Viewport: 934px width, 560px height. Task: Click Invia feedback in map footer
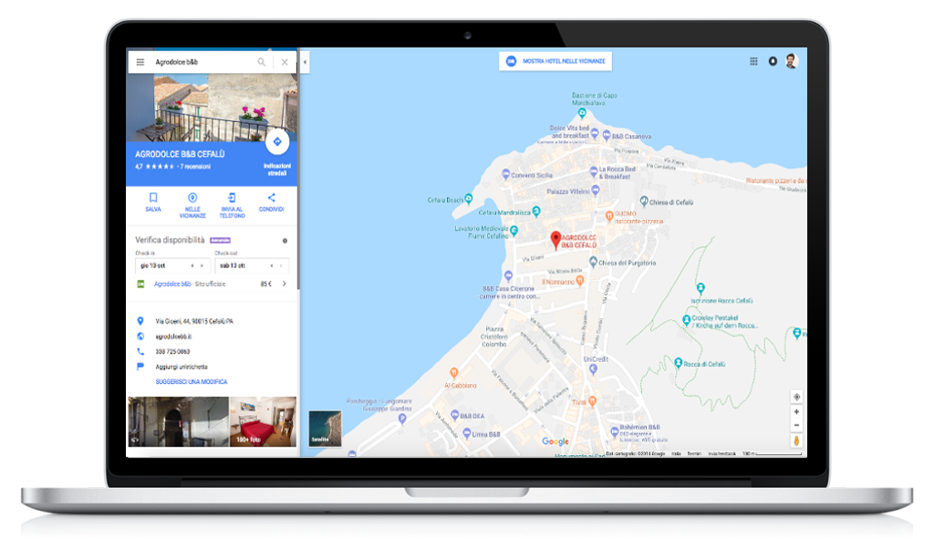point(722,454)
